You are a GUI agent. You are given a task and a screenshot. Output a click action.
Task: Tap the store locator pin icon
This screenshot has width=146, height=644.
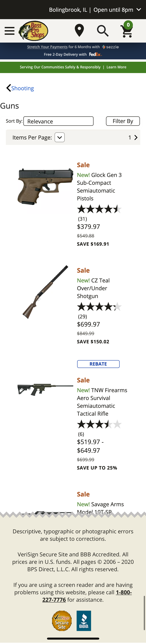coord(79,30)
